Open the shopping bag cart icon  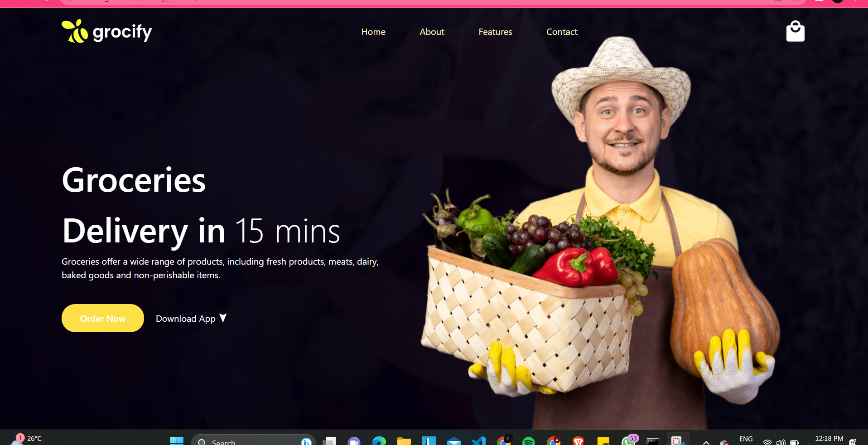(795, 31)
